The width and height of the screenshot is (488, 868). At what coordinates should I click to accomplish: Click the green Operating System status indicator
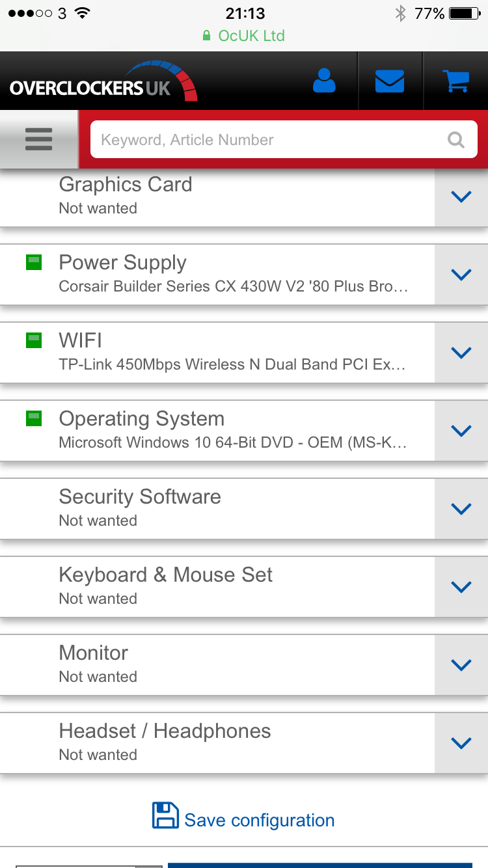pos(34,418)
